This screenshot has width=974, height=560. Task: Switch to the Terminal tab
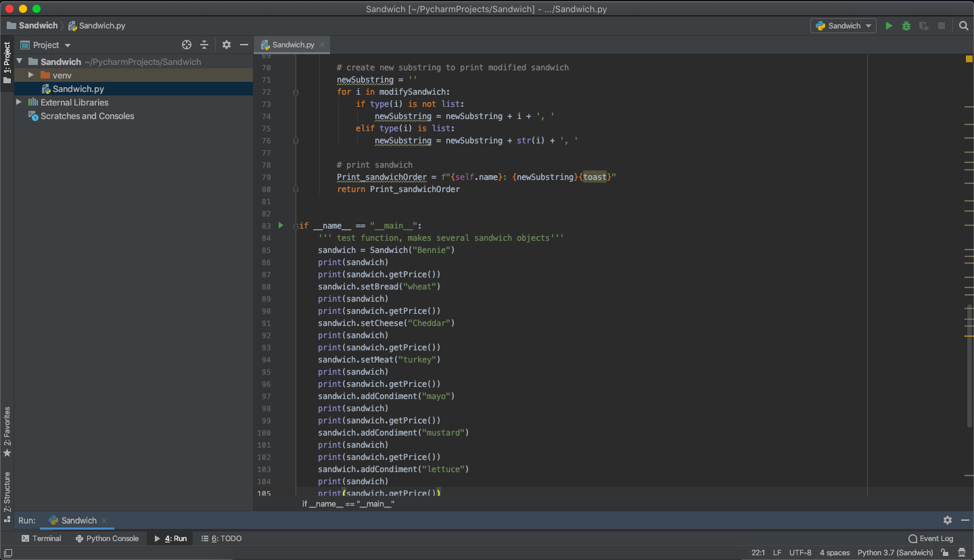click(41, 538)
